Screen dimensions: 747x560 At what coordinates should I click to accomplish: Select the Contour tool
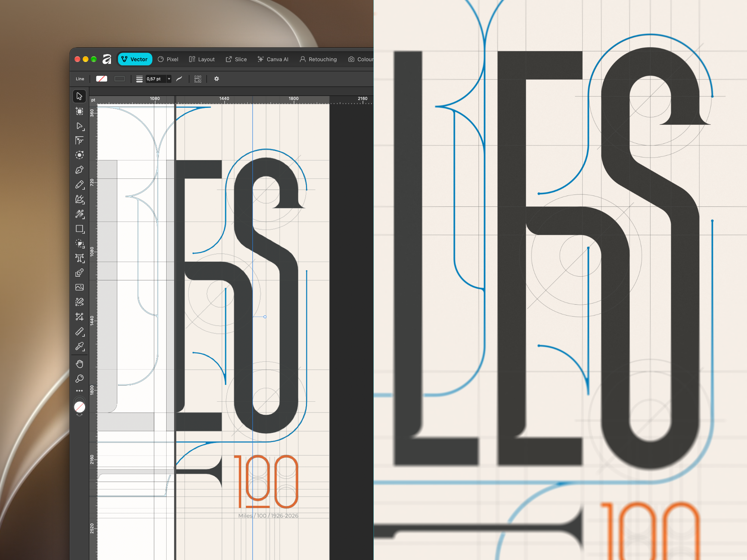point(79,155)
